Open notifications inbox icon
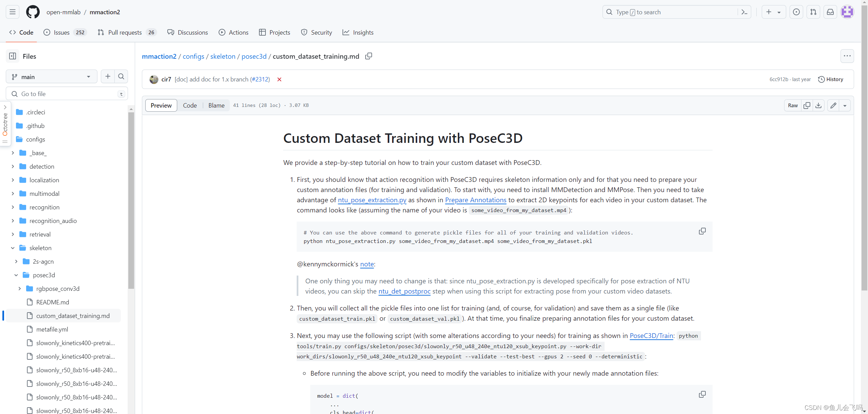The width and height of the screenshot is (868, 414). pyautogui.click(x=830, y=12)
